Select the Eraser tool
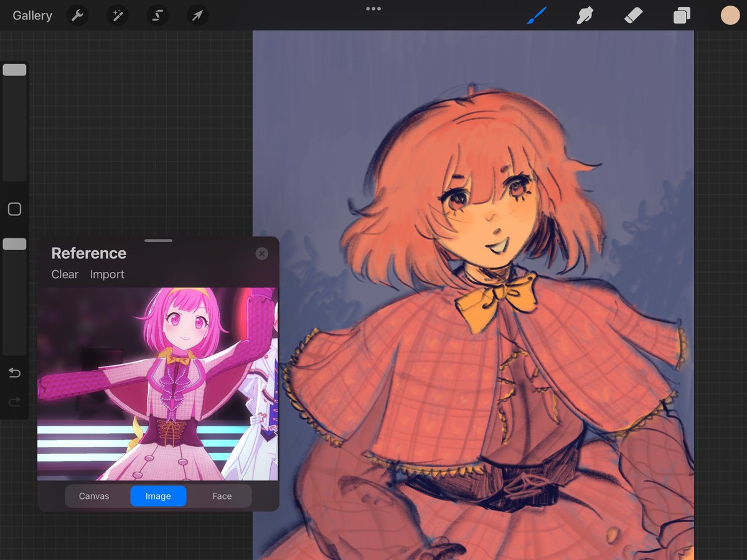747x560 pixels. pyautogui.click(x=633, y=16)
